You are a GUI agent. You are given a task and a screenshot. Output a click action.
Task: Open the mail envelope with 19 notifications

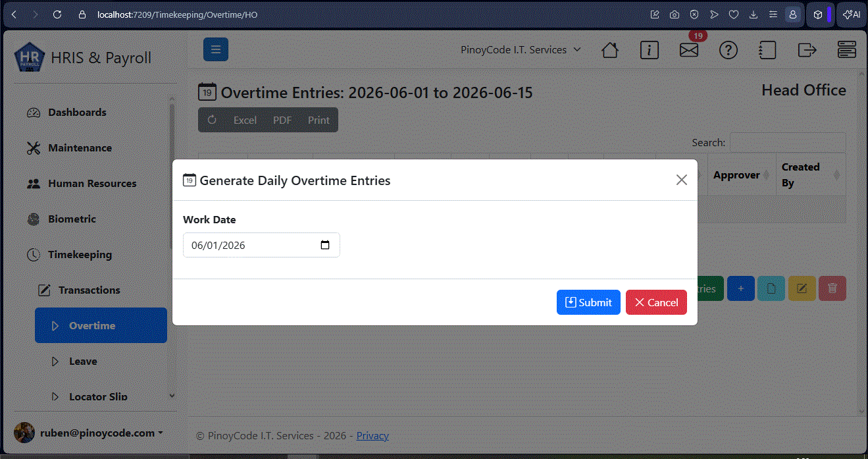(x=689, y=50)
